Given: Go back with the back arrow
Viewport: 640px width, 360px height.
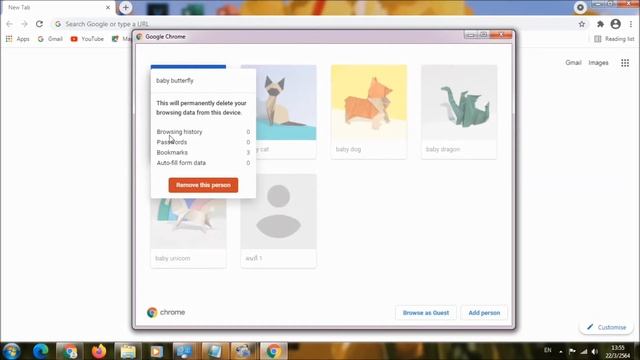Looking at the screenshot, I should (9, 24).
